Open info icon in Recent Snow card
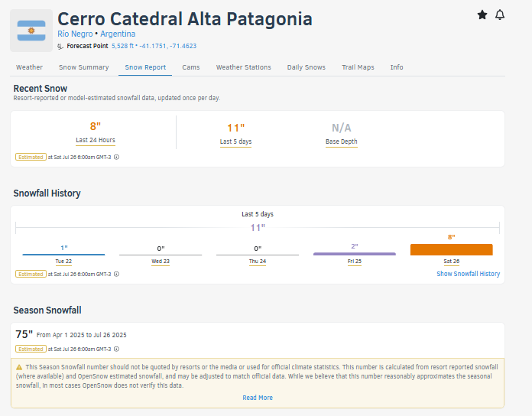 116,157
